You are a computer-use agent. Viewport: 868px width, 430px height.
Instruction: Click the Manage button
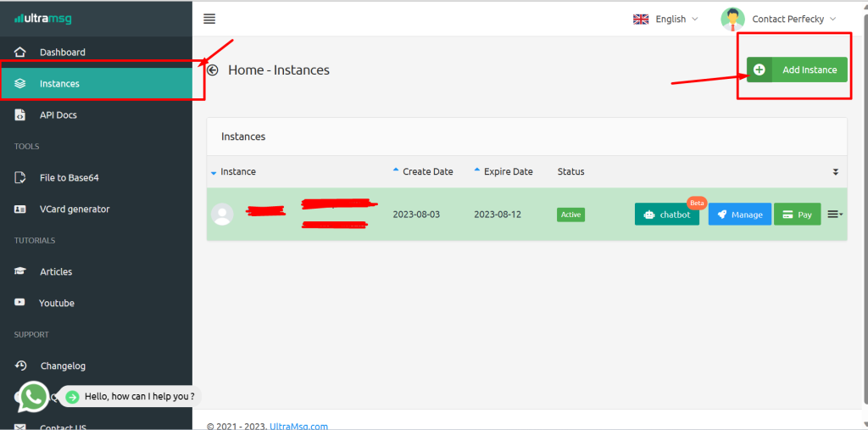[739, 215]
